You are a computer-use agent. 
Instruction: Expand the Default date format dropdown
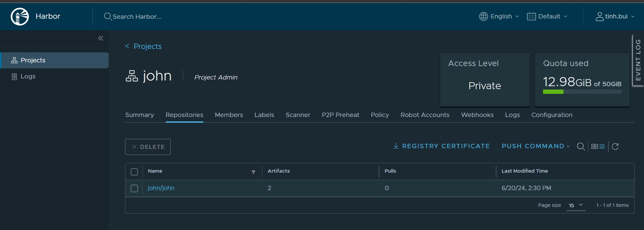click(547, 16)
